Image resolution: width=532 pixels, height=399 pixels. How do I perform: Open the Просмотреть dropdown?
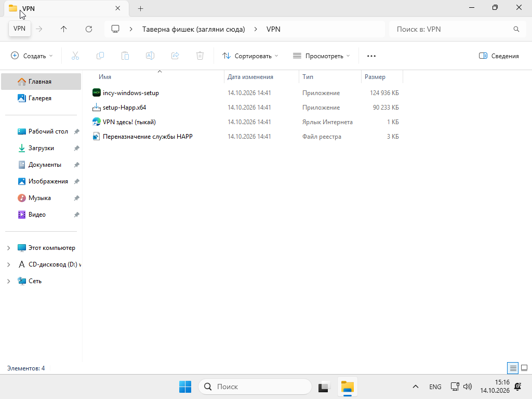coord(321,56)
